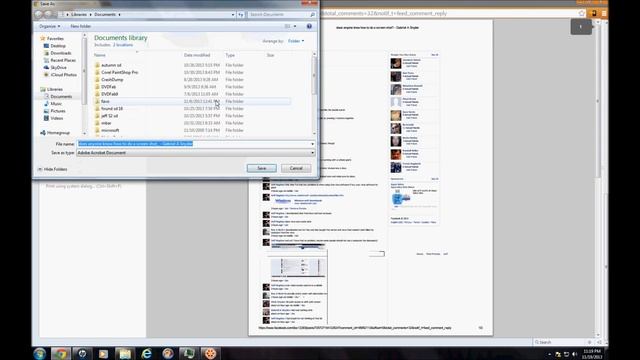
Task: Click the media player taskbar icon
Action: (103, 353)
